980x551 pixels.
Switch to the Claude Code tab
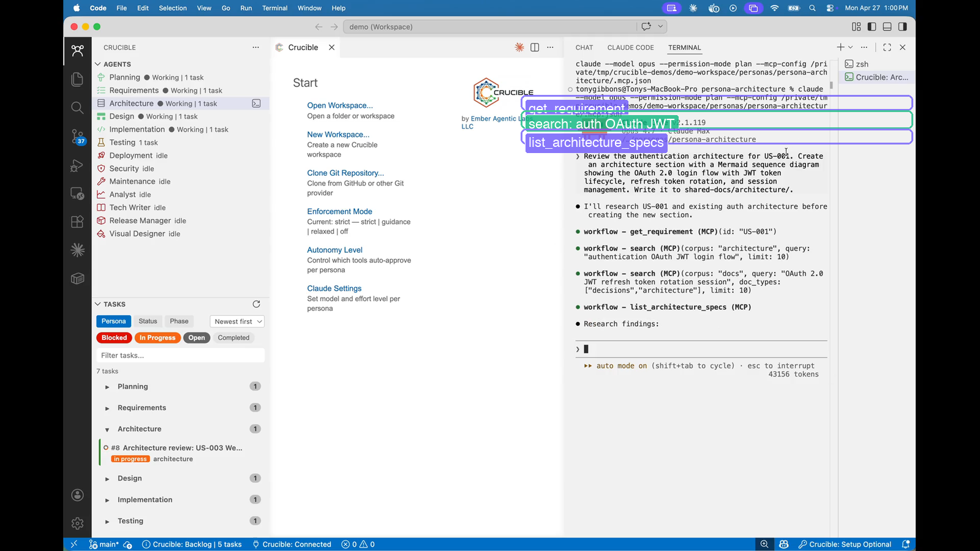coord(630,47)
